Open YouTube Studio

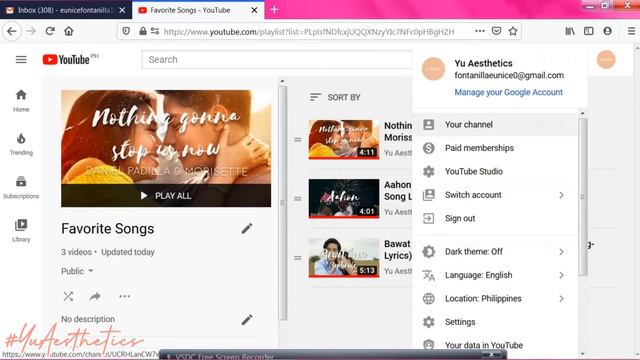[495, 171]
